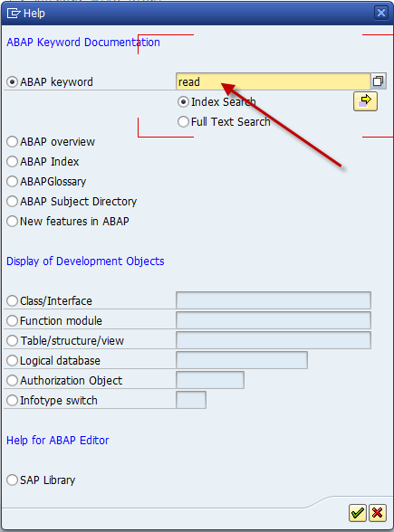Pick the ABAP Subject Directory option
The image size is (394, 532).
(13, 202)
